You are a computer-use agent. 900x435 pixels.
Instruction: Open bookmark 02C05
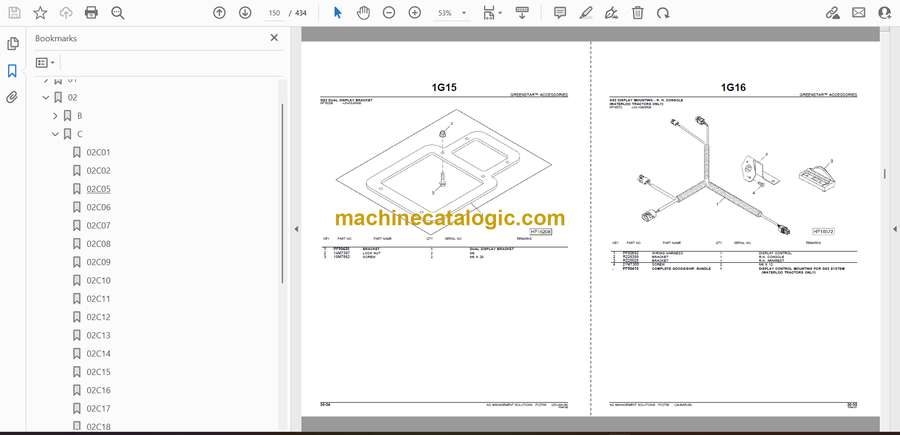tap(99, 189)
